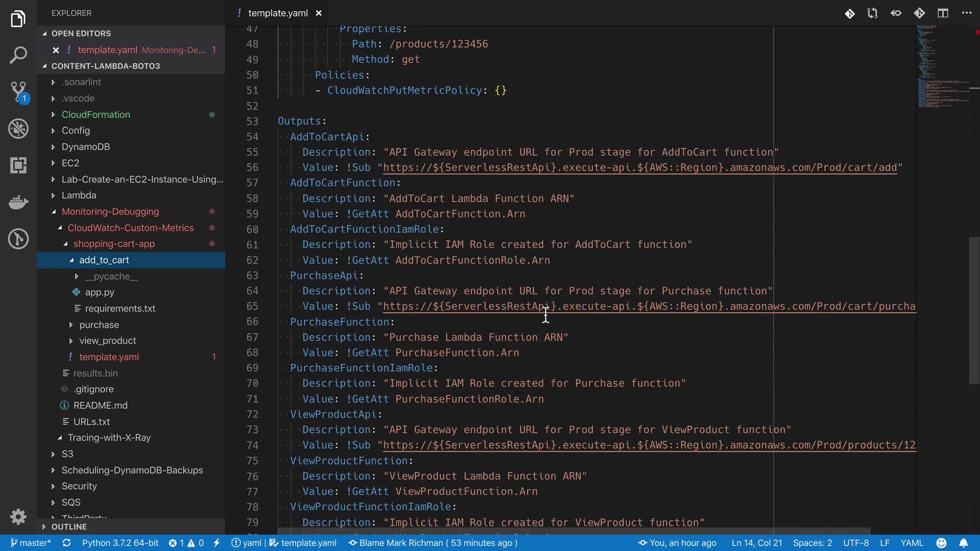Image resolution: width=980 pixels, height=551 pixels.
Task: Click the feedback smiley in status bar
Action: (942, 543)
